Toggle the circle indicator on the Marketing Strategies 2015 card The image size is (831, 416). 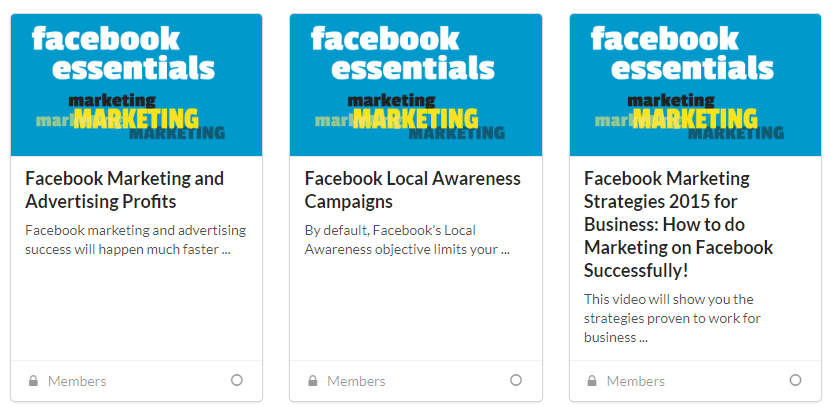click(796, 380)
